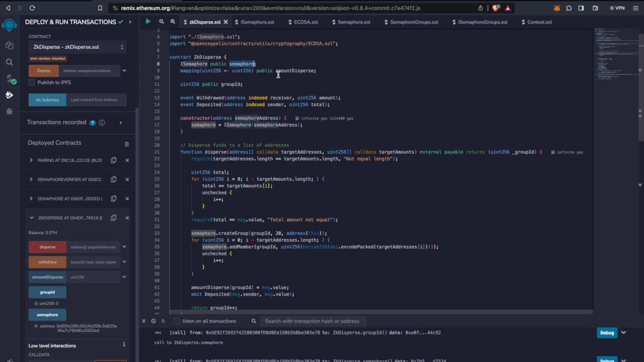644x362 pixels.
Task: Switch to ECDSA.sol tab
Action: [x=306, y=22]
